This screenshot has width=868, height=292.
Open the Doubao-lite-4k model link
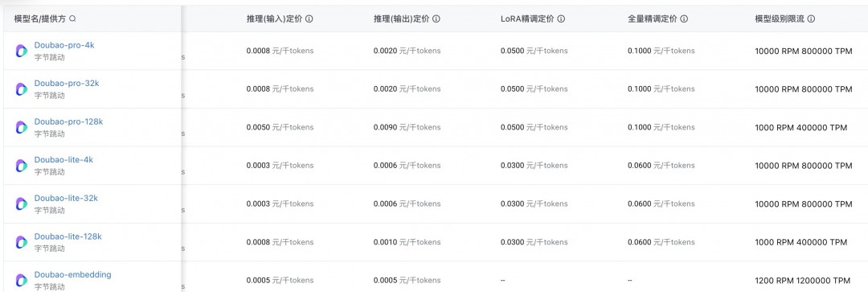click(x=63, y=160)
